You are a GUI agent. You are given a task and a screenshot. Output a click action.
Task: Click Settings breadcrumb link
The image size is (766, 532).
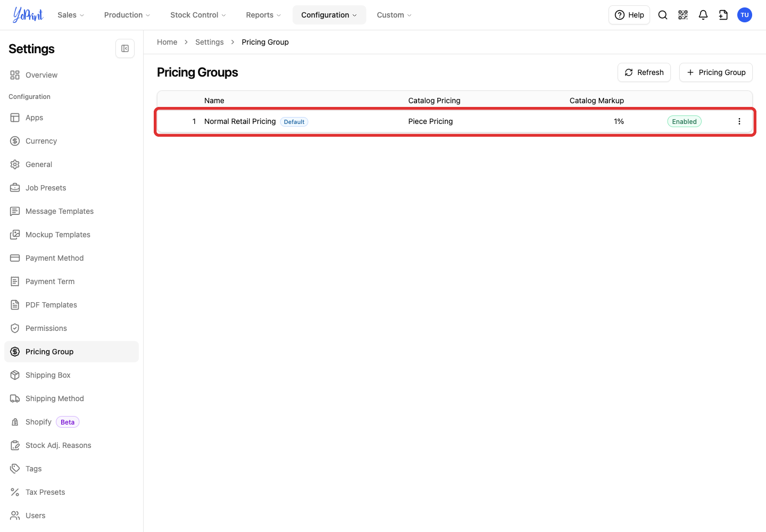coord(210,42)
